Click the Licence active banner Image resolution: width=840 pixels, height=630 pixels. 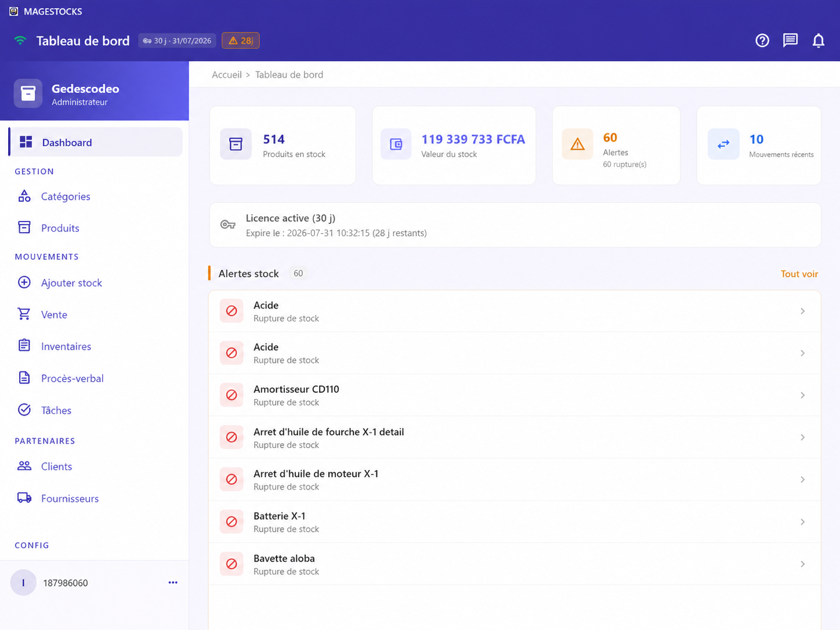click(515, 225)
